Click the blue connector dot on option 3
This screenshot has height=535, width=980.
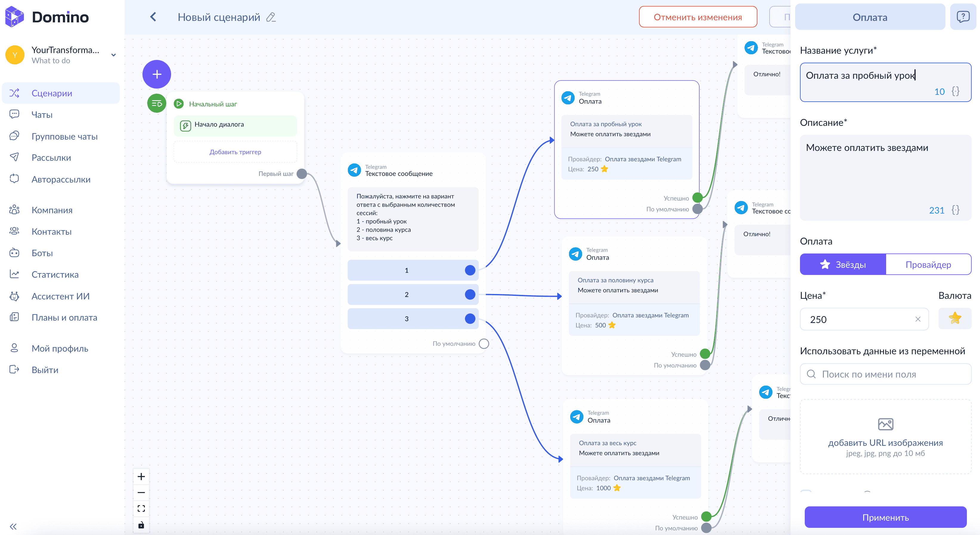click(470, 318)
